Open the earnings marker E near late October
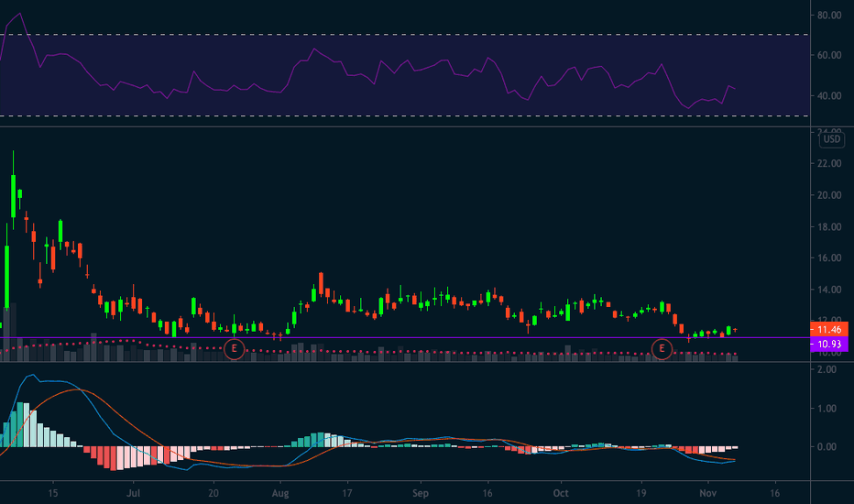 coord(662,349)
